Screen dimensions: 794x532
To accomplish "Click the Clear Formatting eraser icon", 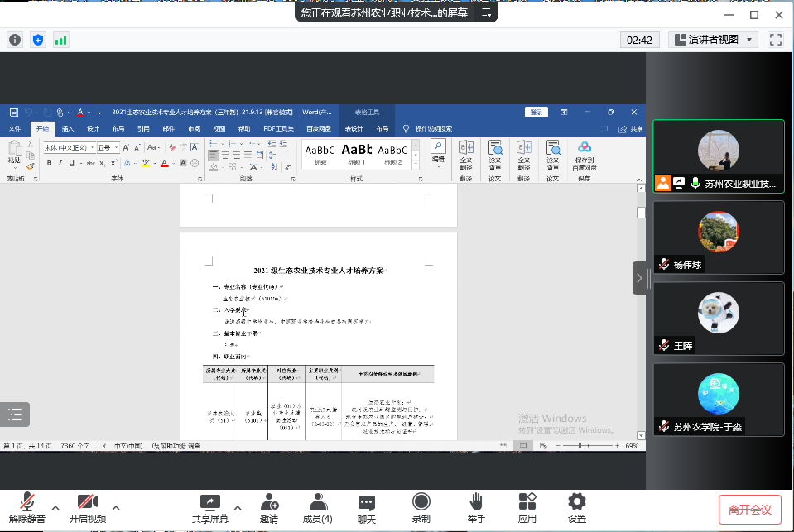I will [x=172, y=147].
